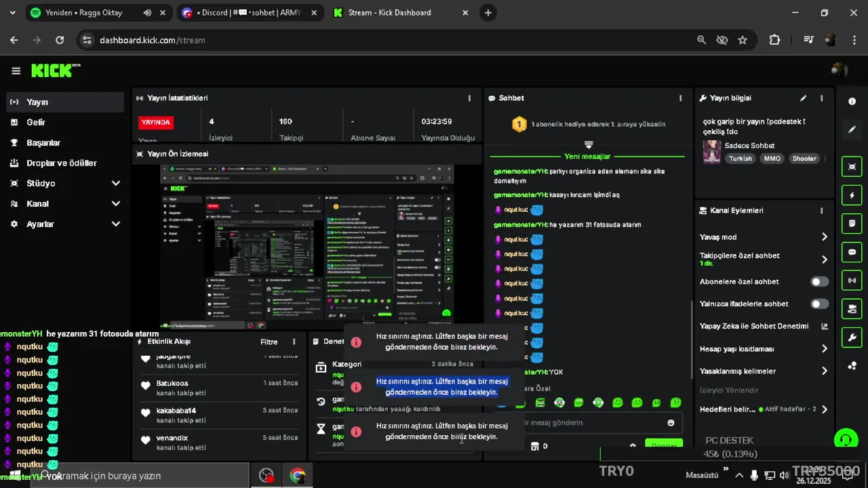Image resolution: width=868 pixels, height=488 pixels.
Task: Mute the Ragga Oktay tab speaker icon
Action: pos(147,13)
